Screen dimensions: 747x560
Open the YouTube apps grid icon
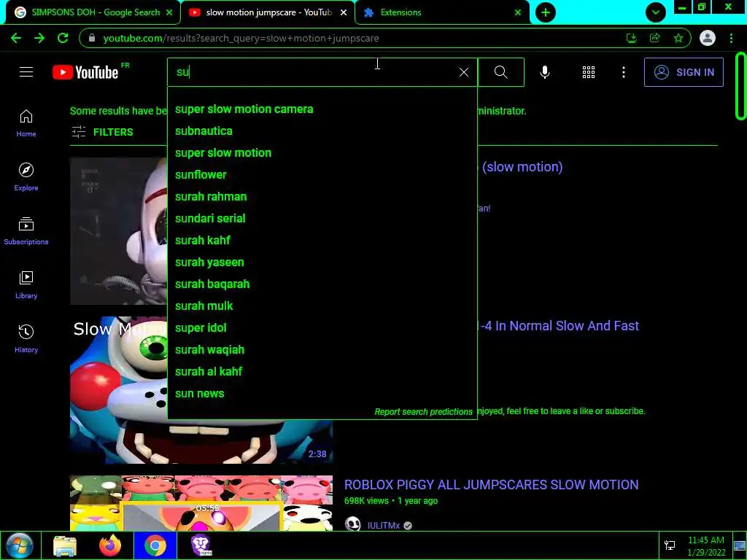coord(589,72)
